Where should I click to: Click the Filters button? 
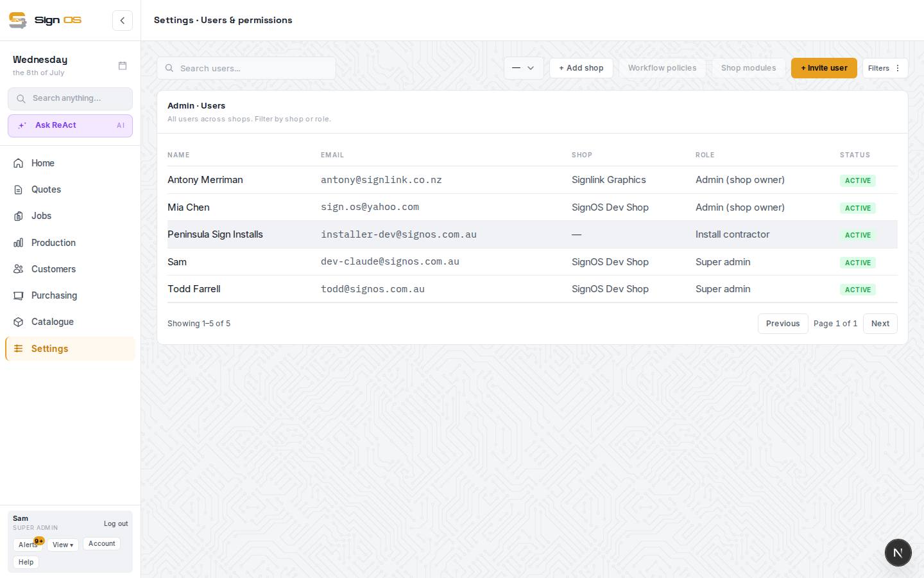coord(885,68)
